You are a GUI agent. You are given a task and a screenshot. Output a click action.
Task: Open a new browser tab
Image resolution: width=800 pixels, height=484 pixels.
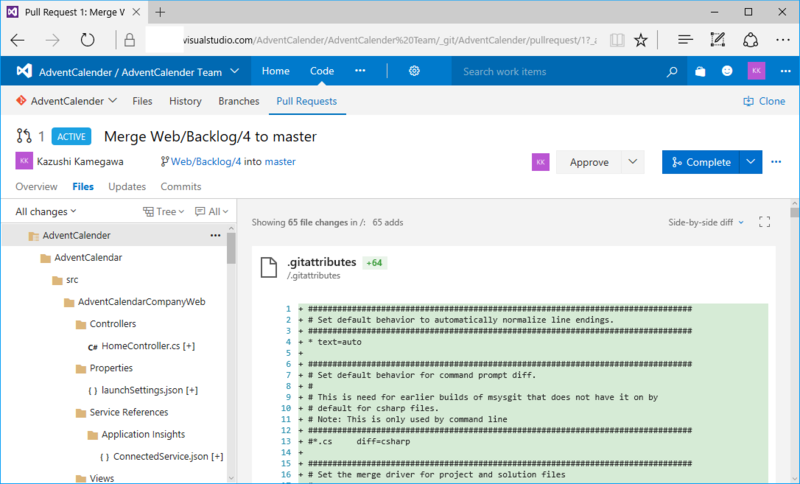tap(160, 12)
